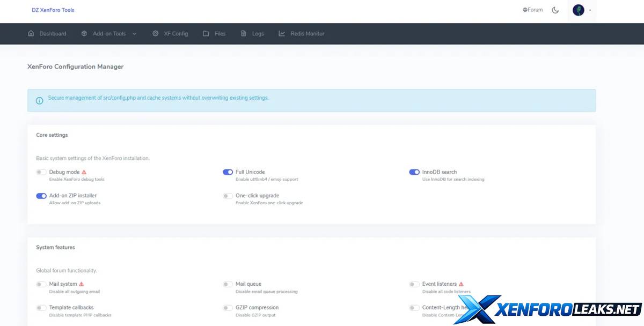
Task: Click the Debug mode warning triangle
Action: pyautogui.click(x=84, y=172)
